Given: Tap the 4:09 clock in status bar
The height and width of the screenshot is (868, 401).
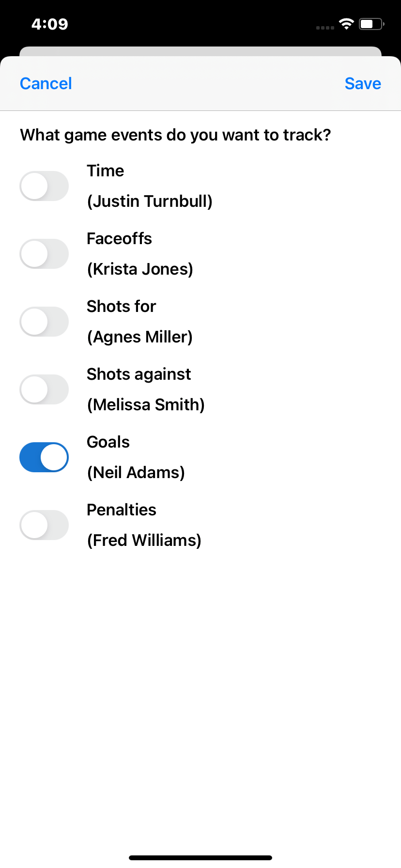Looking at the screenshot, I should coord(50,24).
